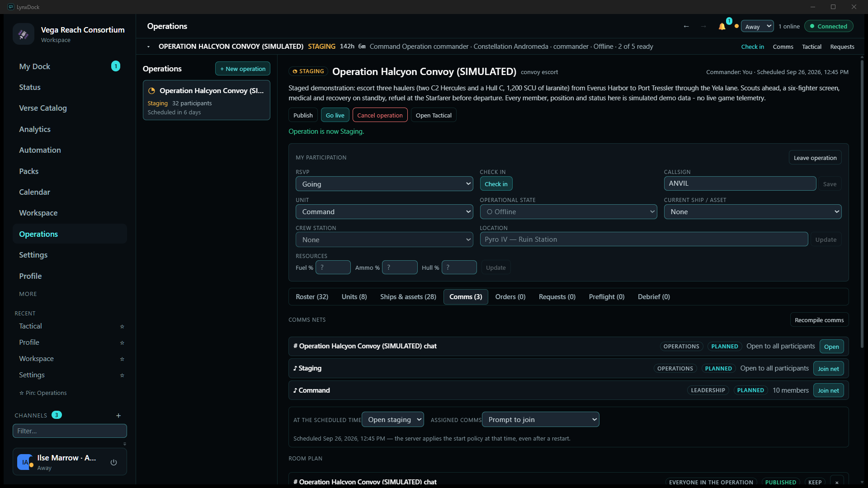Star the recent Profile item
The height and width of the screenshot is (488, 868).
[x=122, y=343]
